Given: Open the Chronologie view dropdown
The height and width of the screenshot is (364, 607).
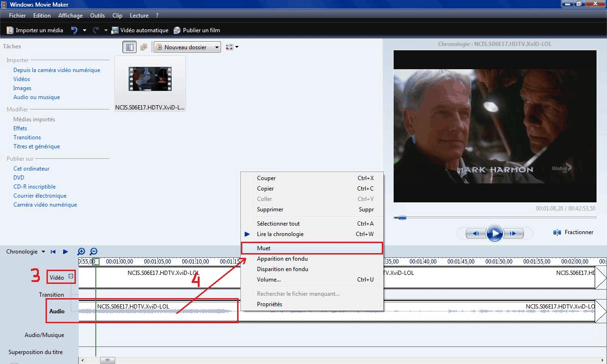Looking at the screenshot, I should (26, 252).
